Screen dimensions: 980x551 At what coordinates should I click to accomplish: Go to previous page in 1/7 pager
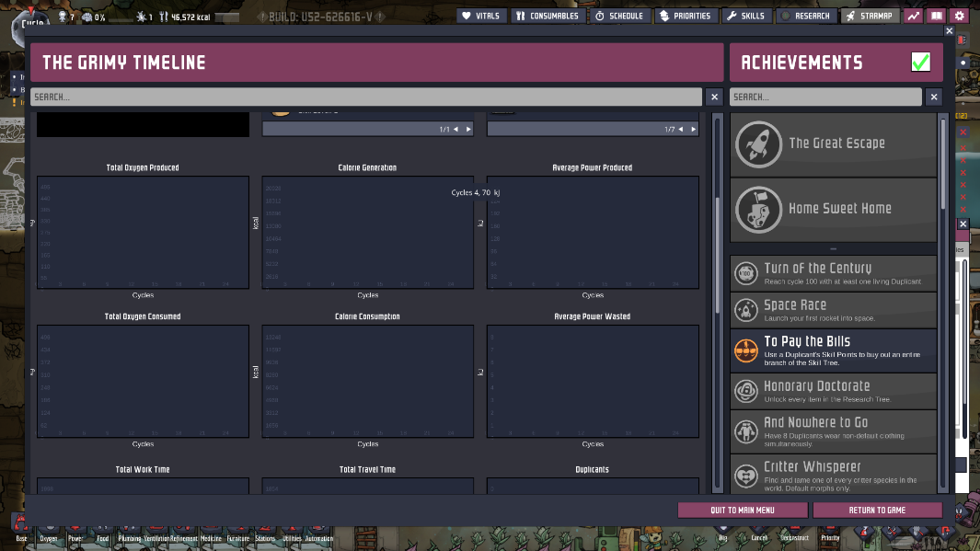tap(681, 130)
